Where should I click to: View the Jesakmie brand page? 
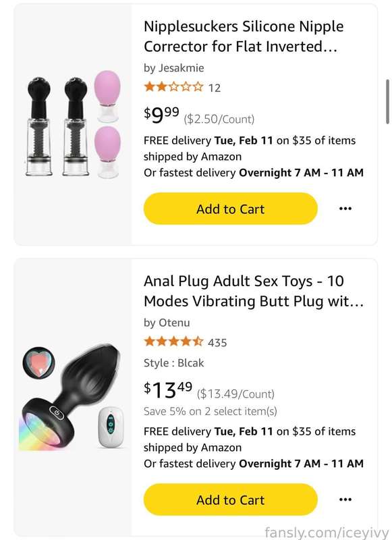click(174, 68)
